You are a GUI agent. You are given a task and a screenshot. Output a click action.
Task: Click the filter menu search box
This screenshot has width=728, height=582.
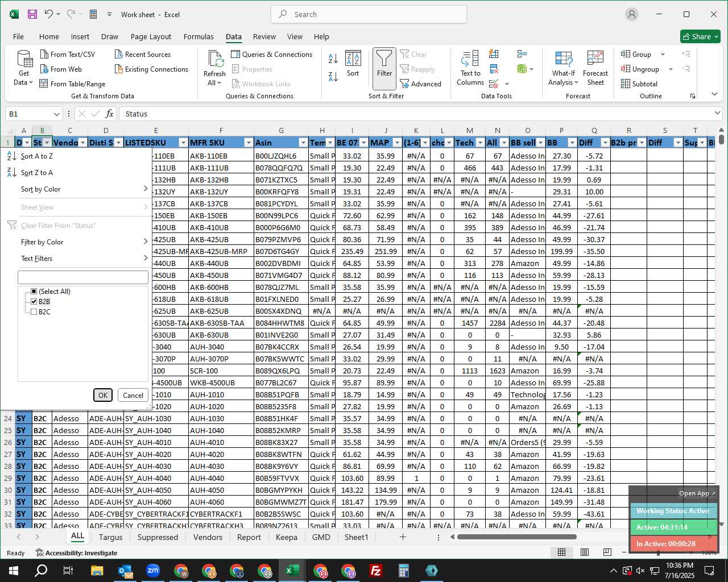83,277
